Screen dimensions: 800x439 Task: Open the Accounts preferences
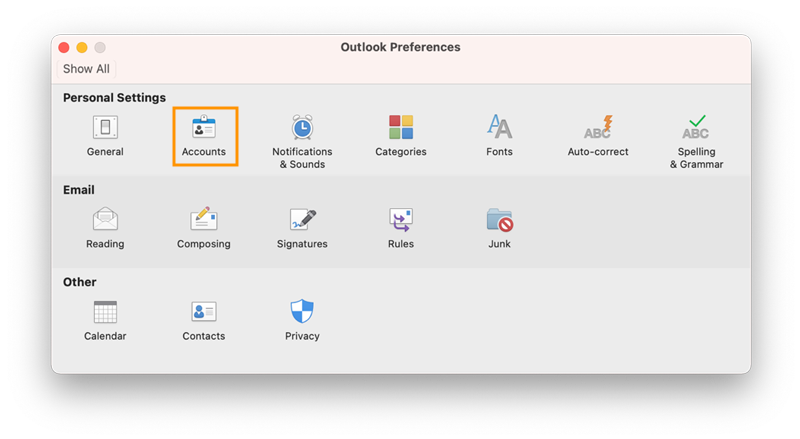tap(204, 136)
